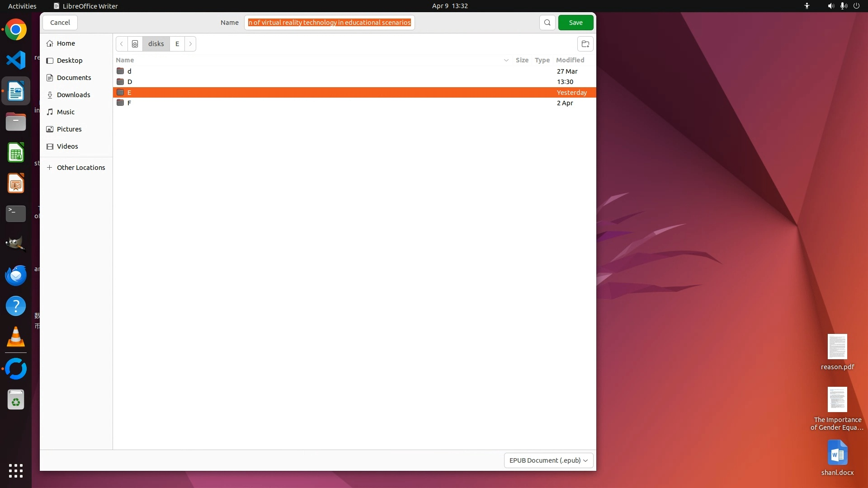Select uppercase D folder in the list
Screen dimensions: 868x488
(130, 82)
